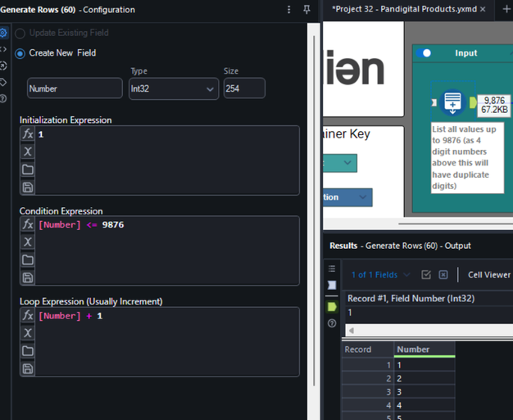The image size is (513, 420).
Task: Click into the Loop Expression editor
Action: coord(167,342)
